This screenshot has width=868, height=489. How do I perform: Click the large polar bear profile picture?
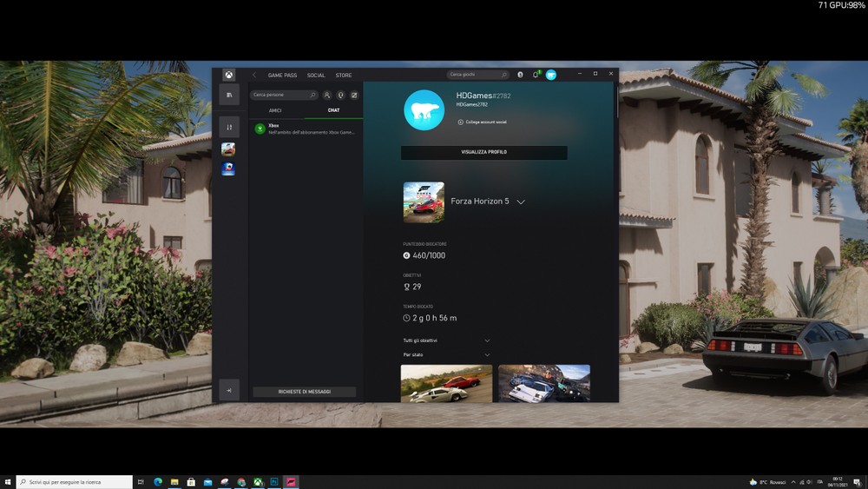coord(424,110)
